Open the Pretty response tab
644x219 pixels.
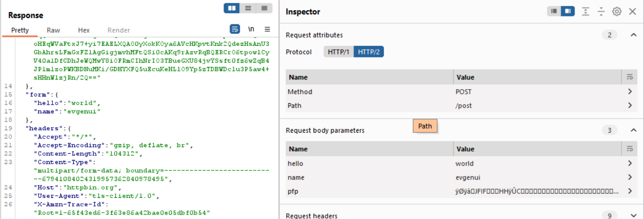pos(20,30)
